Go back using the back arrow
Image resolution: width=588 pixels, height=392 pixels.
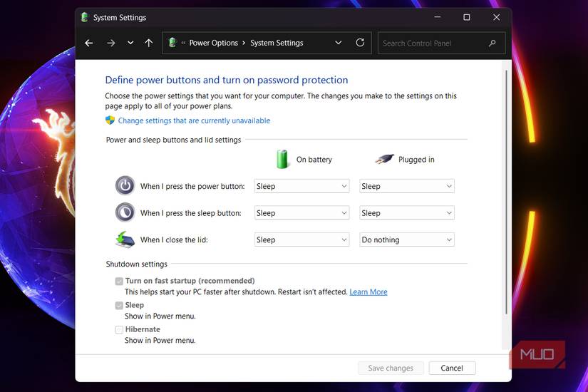89,43
